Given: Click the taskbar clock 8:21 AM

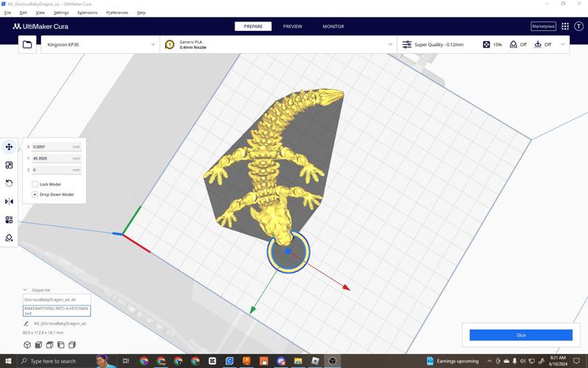Looking at the screenshot, I should (558, 361).
